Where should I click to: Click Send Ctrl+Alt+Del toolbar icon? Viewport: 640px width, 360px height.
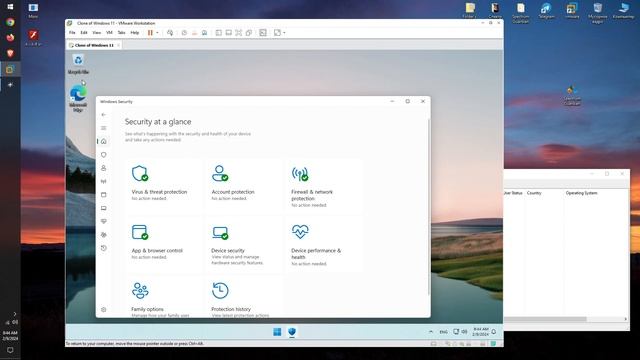click(x=170, y=33)
